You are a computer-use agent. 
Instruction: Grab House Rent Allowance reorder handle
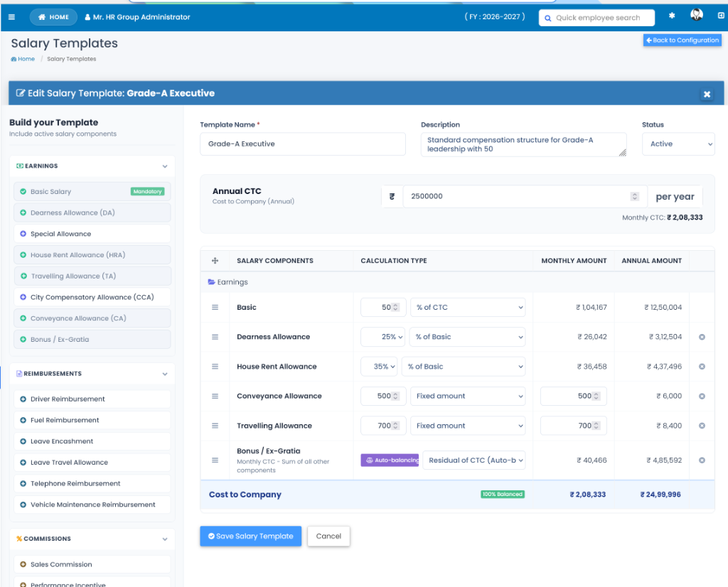pyautogui.click(x=215, y=367)
